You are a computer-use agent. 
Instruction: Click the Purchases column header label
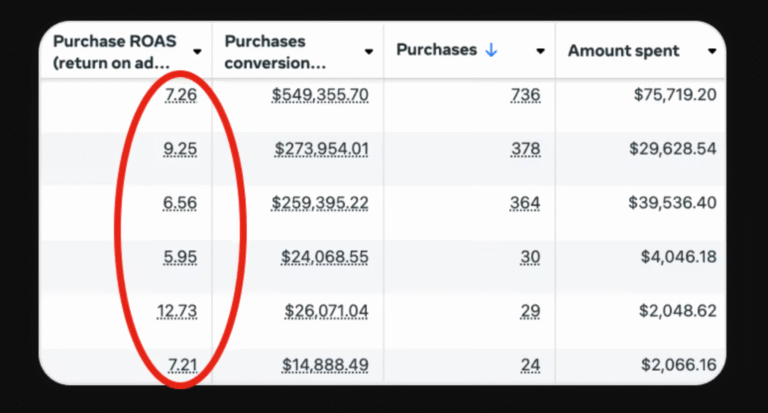pyautogui.click(x=438, y=51)
